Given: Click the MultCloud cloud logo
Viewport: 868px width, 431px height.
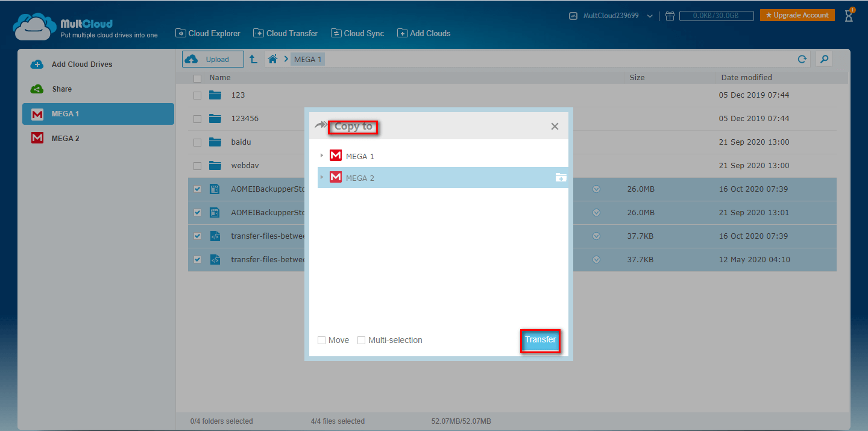Looking at the screenshot, I should [35, 27].
